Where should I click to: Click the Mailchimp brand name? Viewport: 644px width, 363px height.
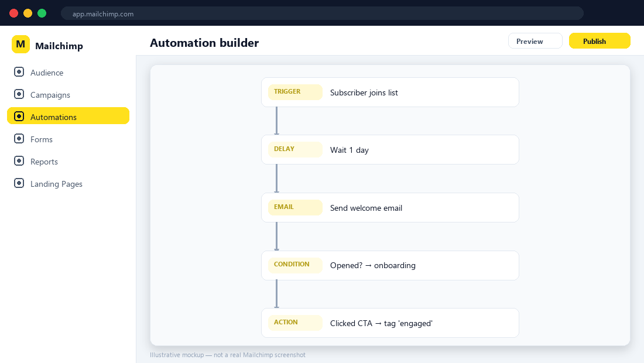point(59,46)
